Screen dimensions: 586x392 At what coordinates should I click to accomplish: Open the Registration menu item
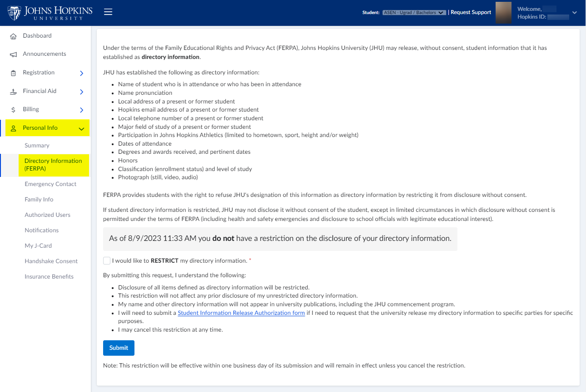point(39,73)
